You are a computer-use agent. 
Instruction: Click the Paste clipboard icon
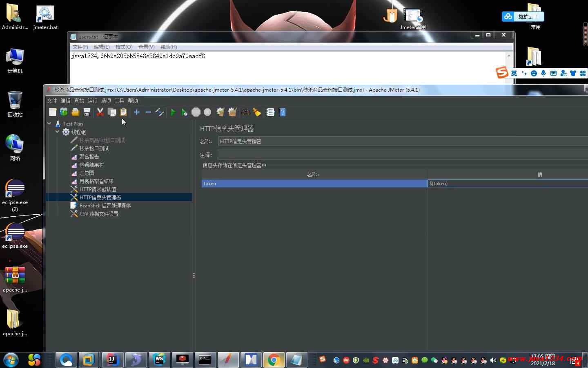click(x=123, y=112)
